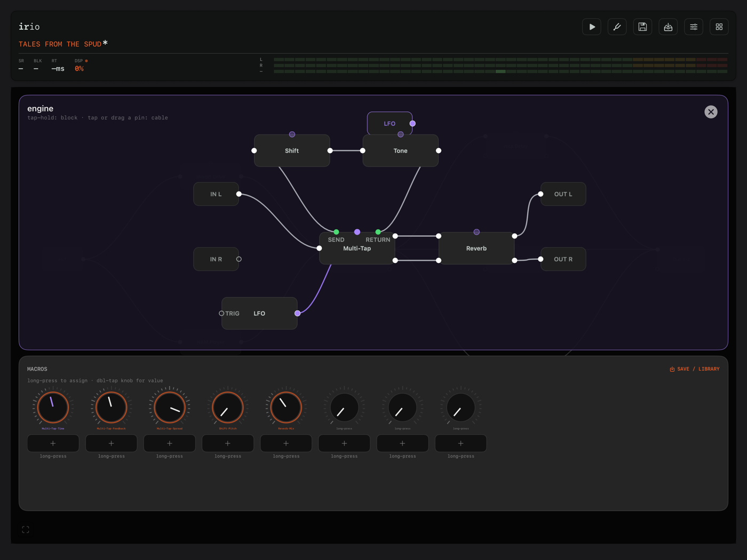Click the last unassigned macro knob

pos(461,407)
